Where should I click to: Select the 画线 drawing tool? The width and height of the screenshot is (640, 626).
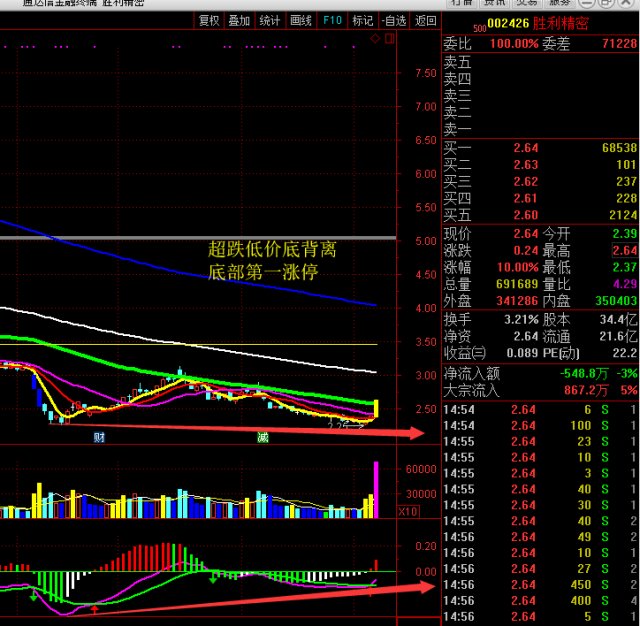pos(301,20)
